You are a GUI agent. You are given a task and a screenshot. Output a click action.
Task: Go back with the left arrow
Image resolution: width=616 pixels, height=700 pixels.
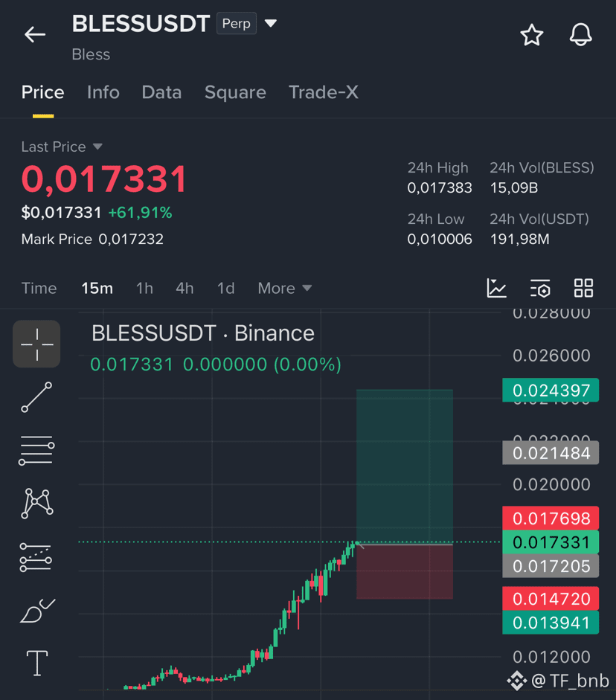pyautogui.click(x=35, y=34)
